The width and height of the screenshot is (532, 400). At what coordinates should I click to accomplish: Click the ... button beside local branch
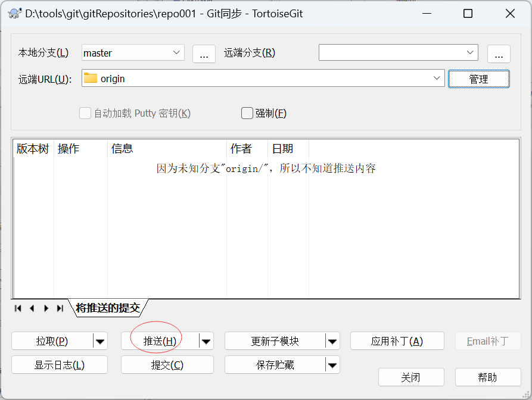[x=204, y=54]
